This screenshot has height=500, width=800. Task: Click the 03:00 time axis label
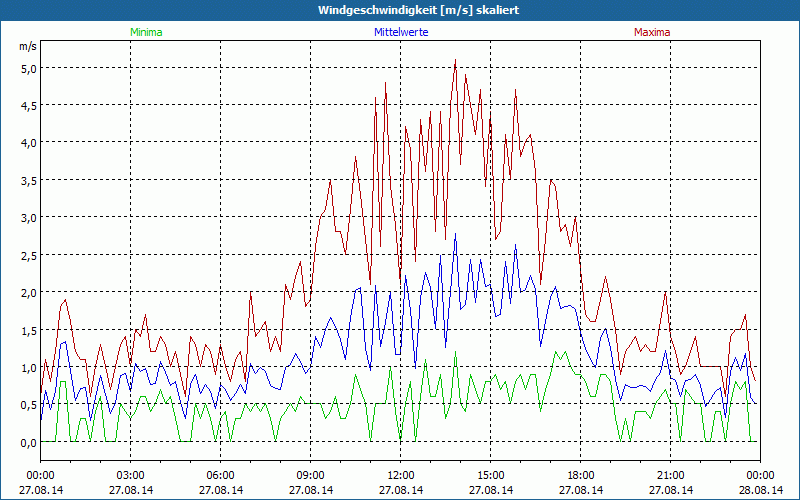pyautogui.click(x=131, y=476)
